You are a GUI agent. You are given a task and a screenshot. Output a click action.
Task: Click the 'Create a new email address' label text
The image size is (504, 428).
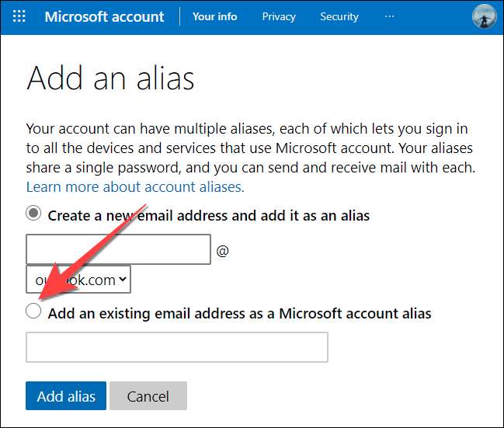pos(208,215)
